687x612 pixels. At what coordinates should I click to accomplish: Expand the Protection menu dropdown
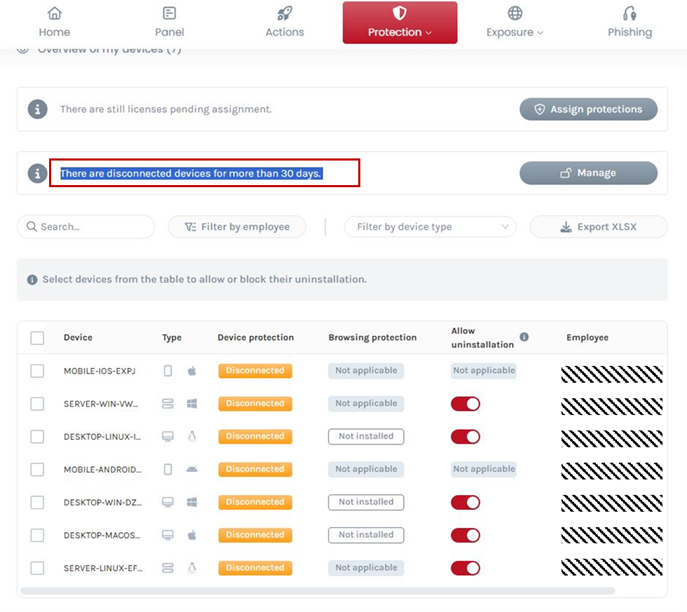(x=399, y=23)
